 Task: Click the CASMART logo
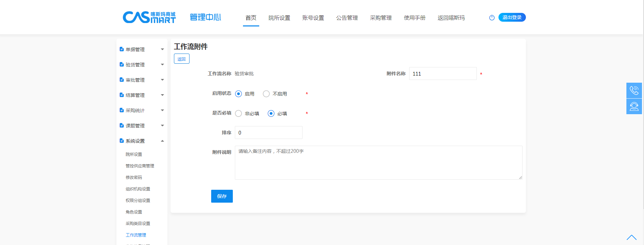click(x=149, y=17)
